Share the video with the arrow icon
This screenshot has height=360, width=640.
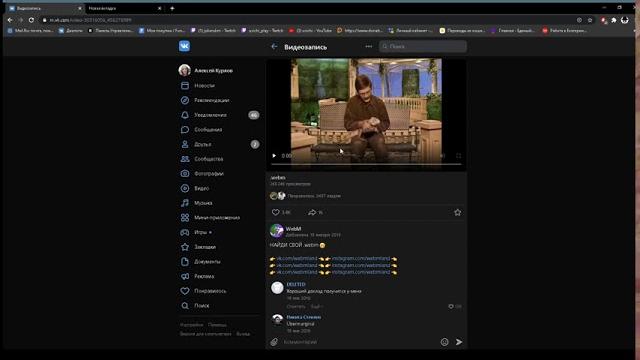point(312,212)
